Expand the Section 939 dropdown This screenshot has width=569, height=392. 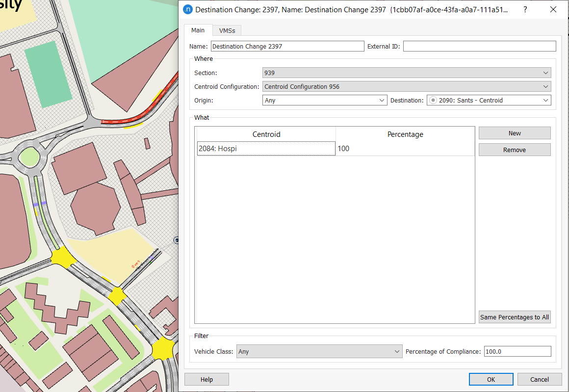point(407,73)
